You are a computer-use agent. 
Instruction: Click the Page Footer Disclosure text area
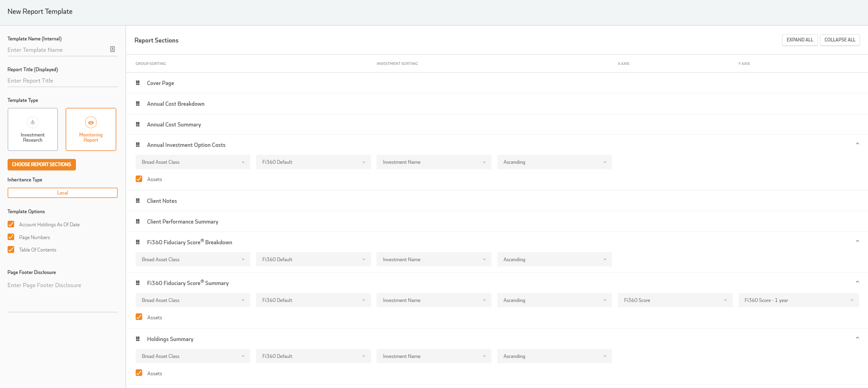(x=62, y=296)
